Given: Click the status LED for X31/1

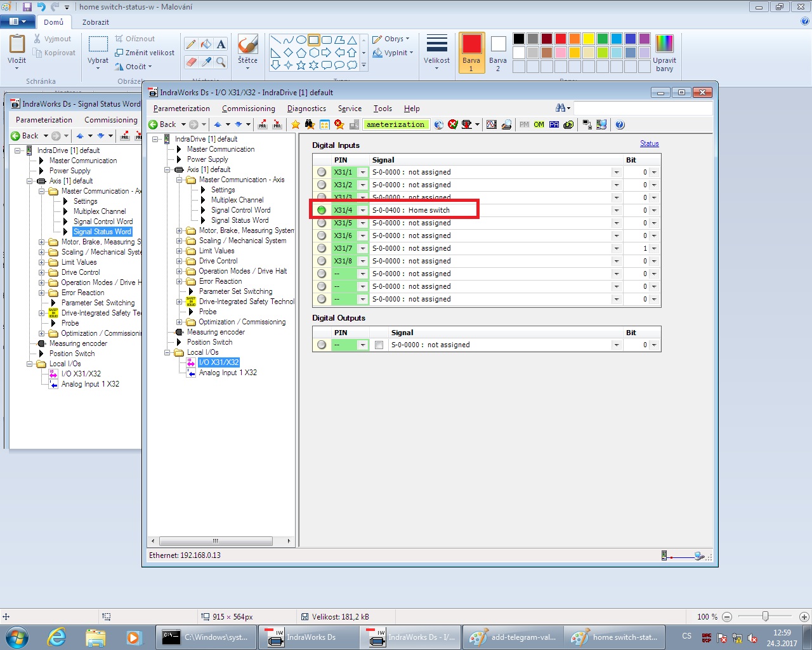Looking at the screenshot, I should pyautogui.click(x=322, y=172).
